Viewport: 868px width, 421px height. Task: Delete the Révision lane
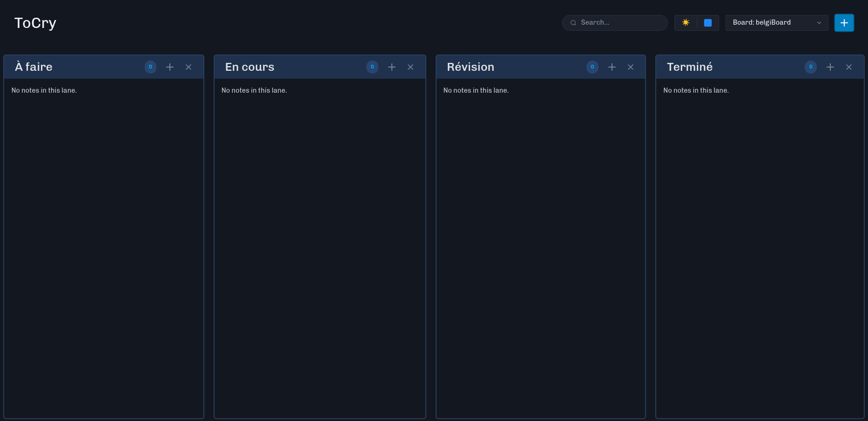point(631,67)
